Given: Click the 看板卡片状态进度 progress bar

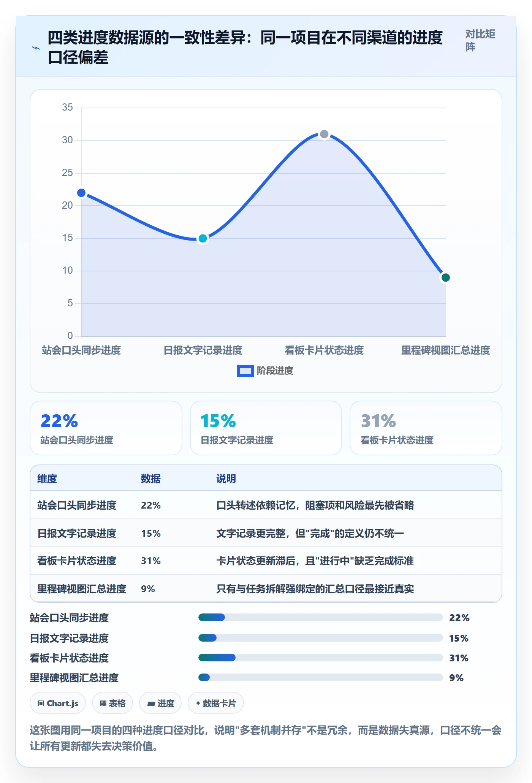Looking at the screenshot, I should pos(321,658).
